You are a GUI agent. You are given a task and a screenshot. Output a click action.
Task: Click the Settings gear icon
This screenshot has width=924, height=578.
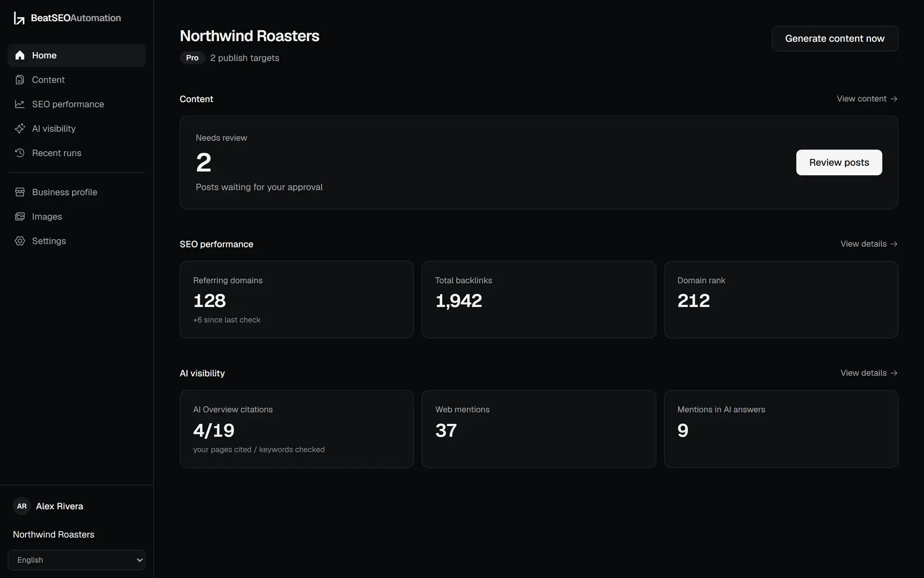(20, 241)
